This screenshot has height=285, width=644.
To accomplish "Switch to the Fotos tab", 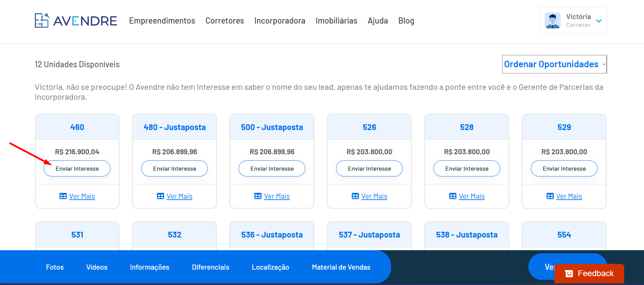I will pos(55,267).
